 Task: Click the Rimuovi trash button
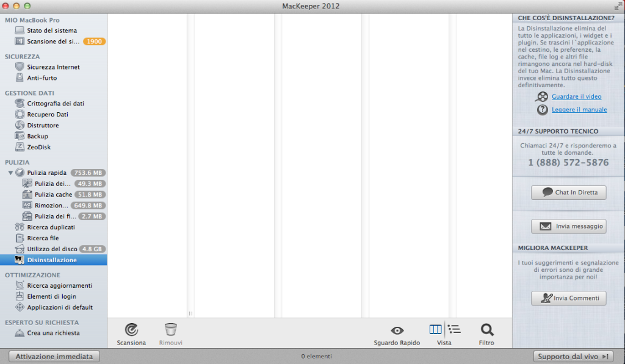point(171,335)
